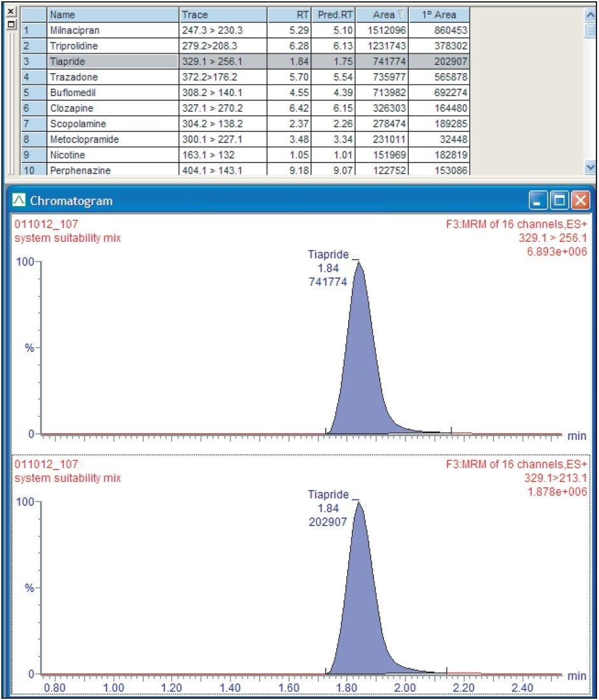The width and height of the screenshot is (599, 700).
Task: Select the Metoclopramide row
Action: [246, 140]
